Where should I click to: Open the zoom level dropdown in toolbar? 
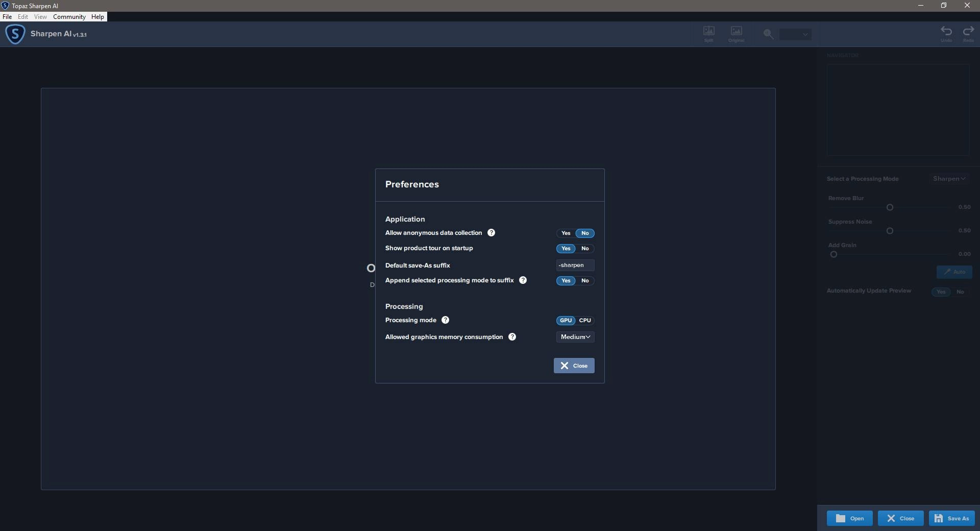pos(795,34)
